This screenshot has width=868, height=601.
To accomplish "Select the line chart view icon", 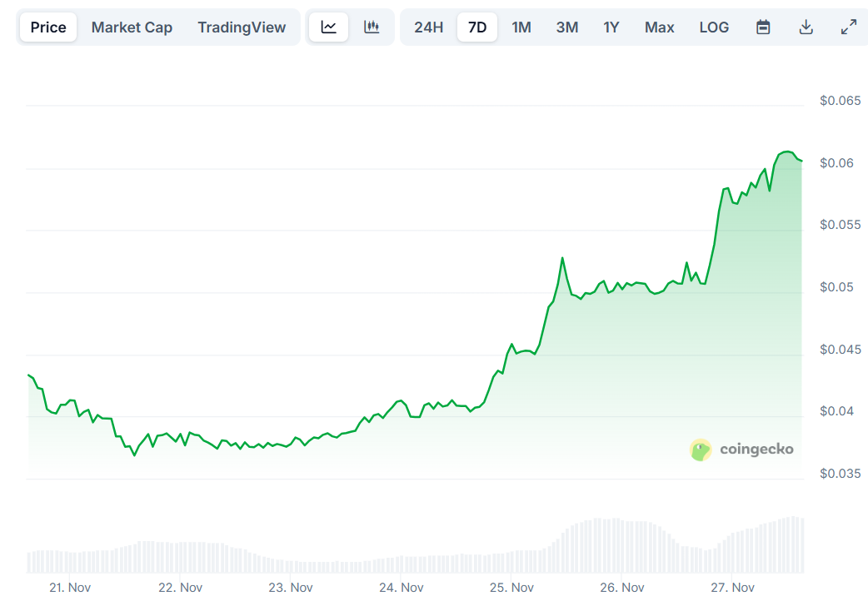I will point(328,26).
